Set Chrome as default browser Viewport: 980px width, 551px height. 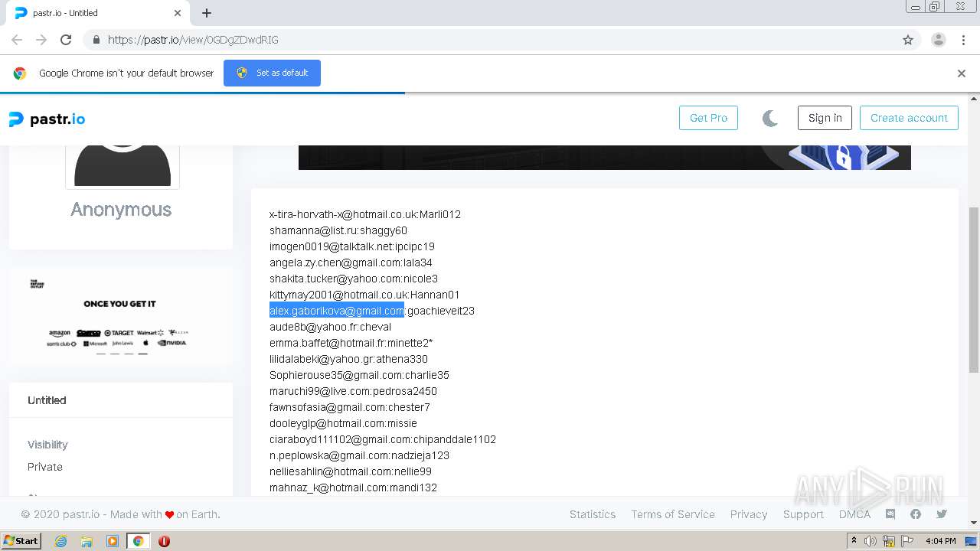tap(272, 73)
